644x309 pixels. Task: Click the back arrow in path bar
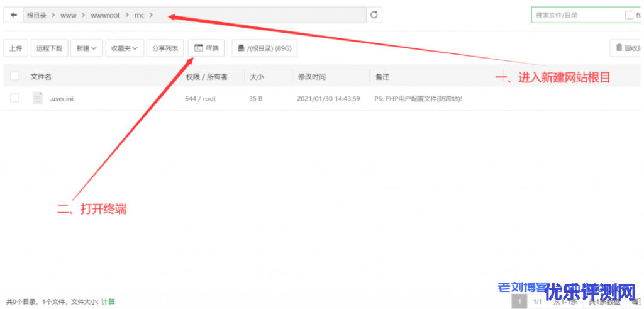tap(14, 15)
